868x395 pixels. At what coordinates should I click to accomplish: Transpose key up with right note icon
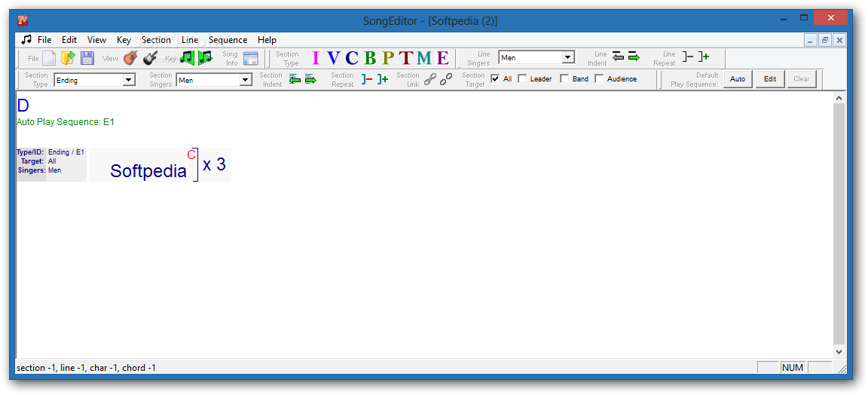tap(205, 57)
